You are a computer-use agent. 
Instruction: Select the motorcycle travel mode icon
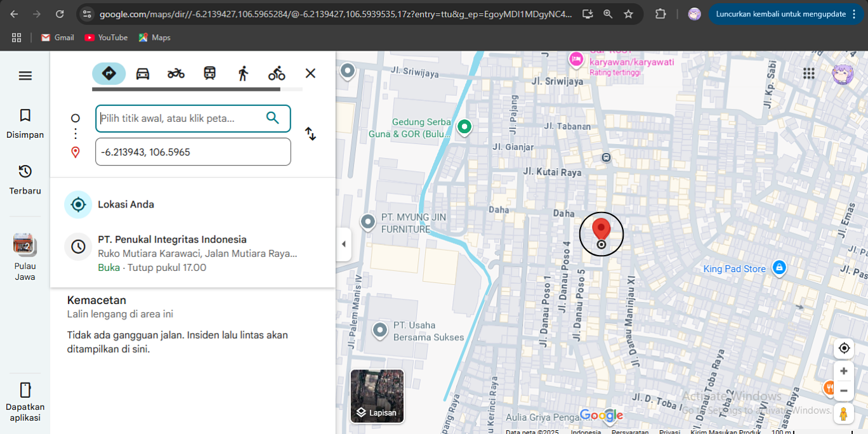click(176, 73)
